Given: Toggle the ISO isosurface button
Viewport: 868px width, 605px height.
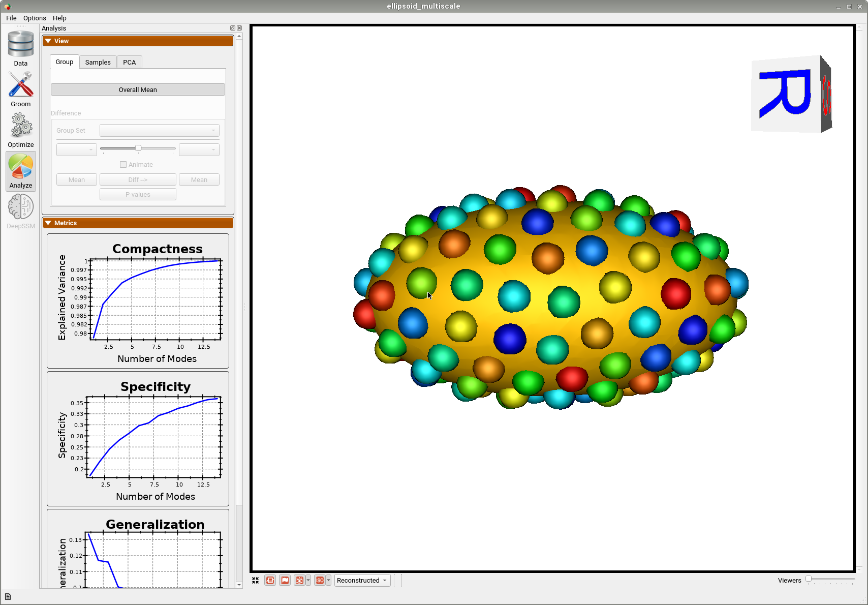Looking at the screenshot, I should [320, 580].
